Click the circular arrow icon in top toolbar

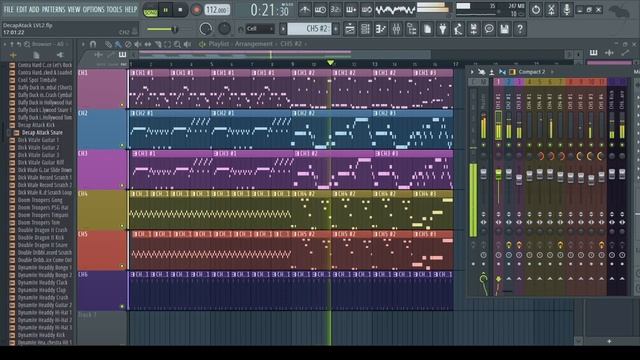536,10
